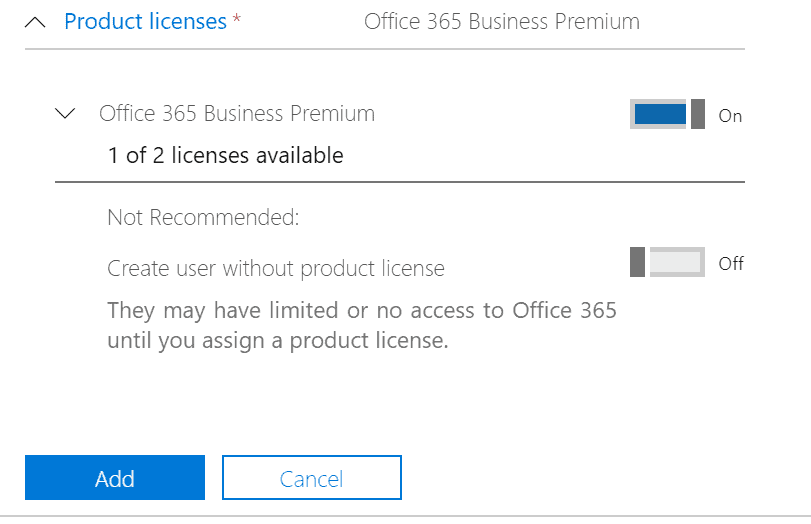Image resolution: width=811 pixels, height=524 pixels.
Task: Turn off Office 365 Business Premium toggle
Action: point(667,114)
